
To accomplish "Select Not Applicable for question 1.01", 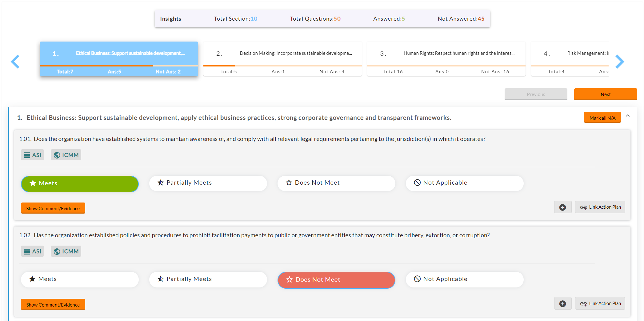I will pos(465,183).
